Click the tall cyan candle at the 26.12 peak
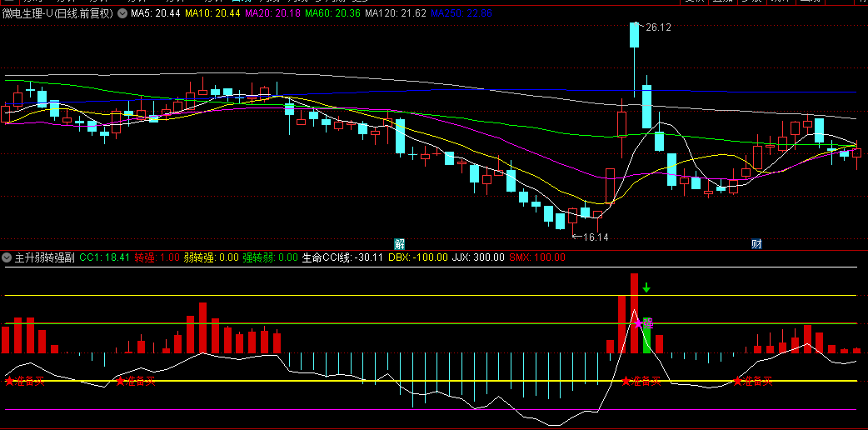The image size is (868, 430). pyautogui.click(x=634, y=35)
